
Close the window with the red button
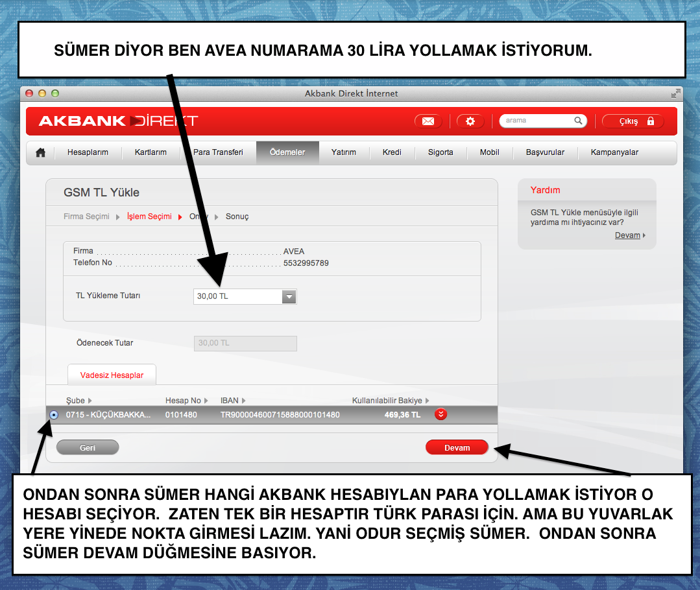29,93
